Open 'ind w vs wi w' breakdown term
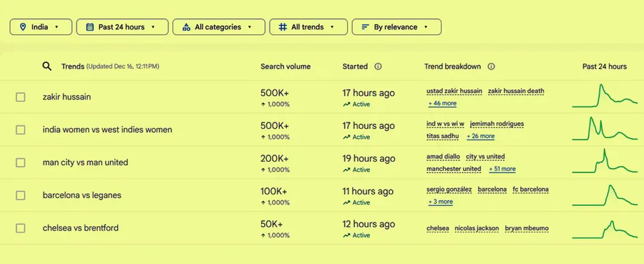The width and height of the screenshot is (644, 264). point(445,124)
